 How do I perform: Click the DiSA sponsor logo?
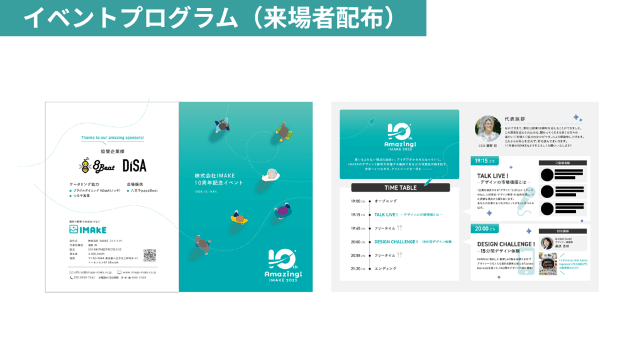pos(134,165)
